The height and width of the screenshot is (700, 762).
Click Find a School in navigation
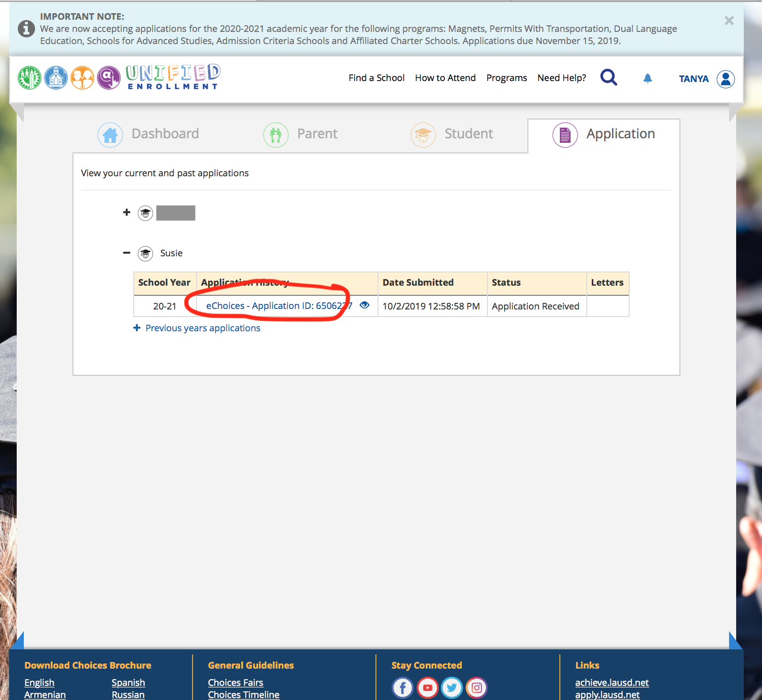[x=376, y=78]
